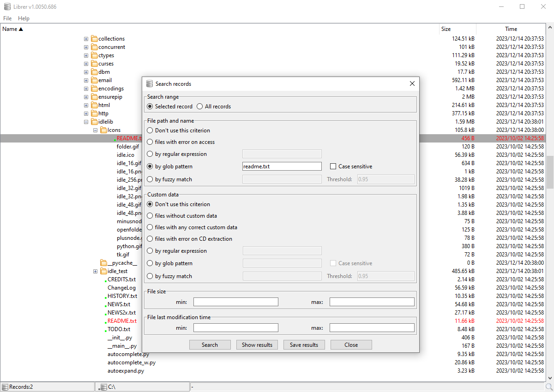Select the All records radio button
This screenshot has width=554, height=392.
(200, 107)
